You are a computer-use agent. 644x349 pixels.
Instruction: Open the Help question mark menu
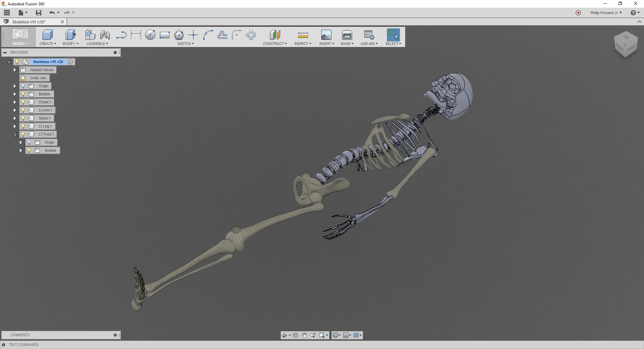pos(635,13)
